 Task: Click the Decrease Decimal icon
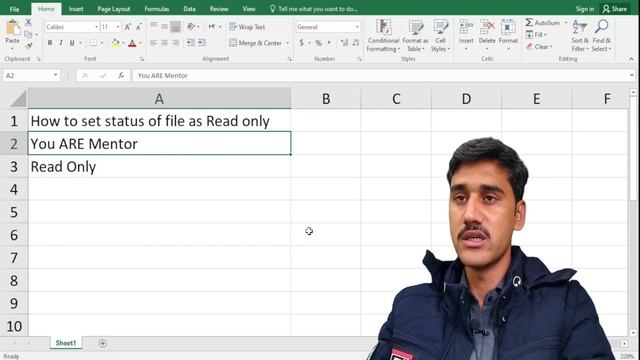click(356, 42)
